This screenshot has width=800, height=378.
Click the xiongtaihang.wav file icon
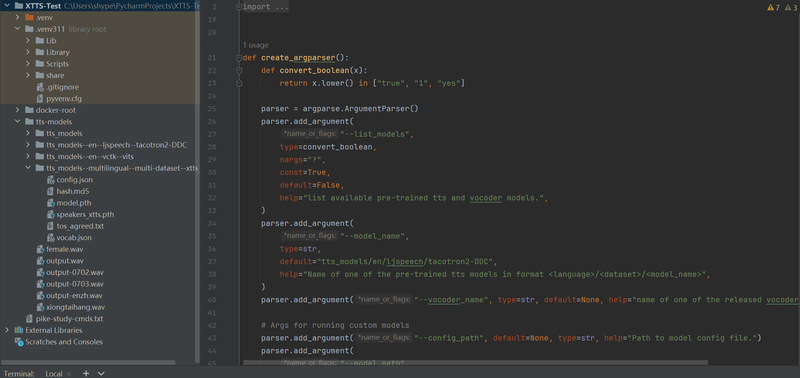coord(40,307)
